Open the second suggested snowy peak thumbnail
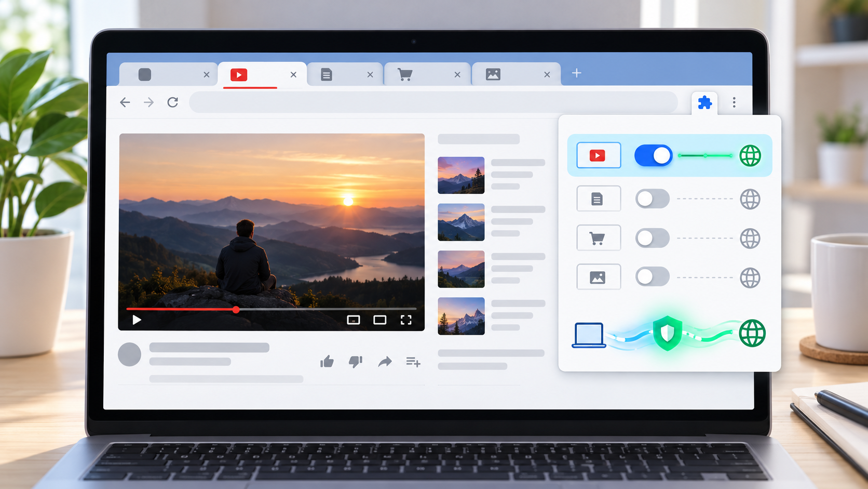This screenshot has height=489, width=868. 461,222
